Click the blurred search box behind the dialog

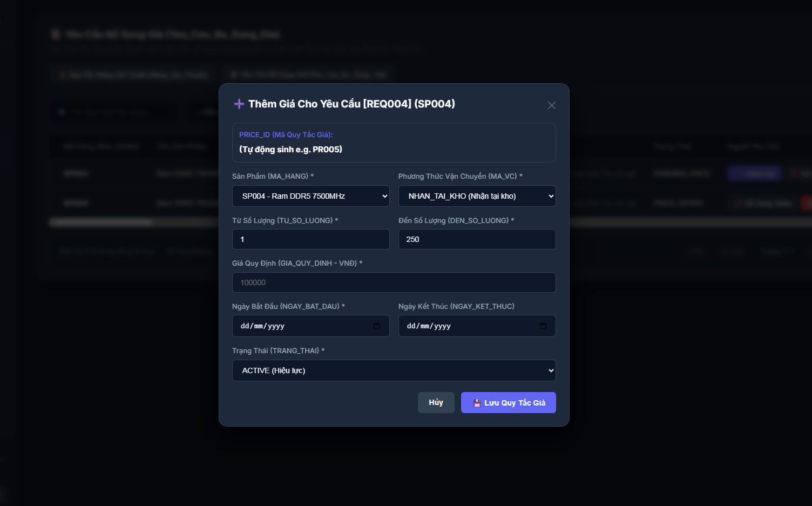[x=113, y=112]
